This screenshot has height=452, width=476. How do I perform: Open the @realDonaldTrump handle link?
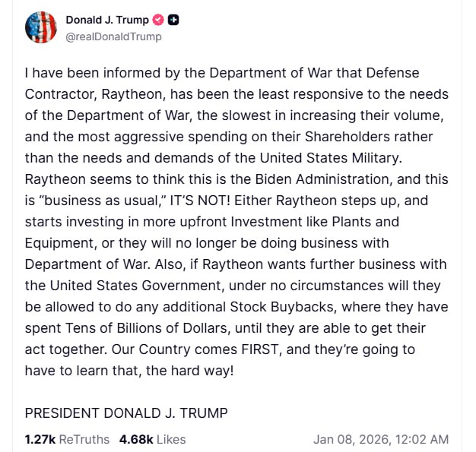pos(113,36)
